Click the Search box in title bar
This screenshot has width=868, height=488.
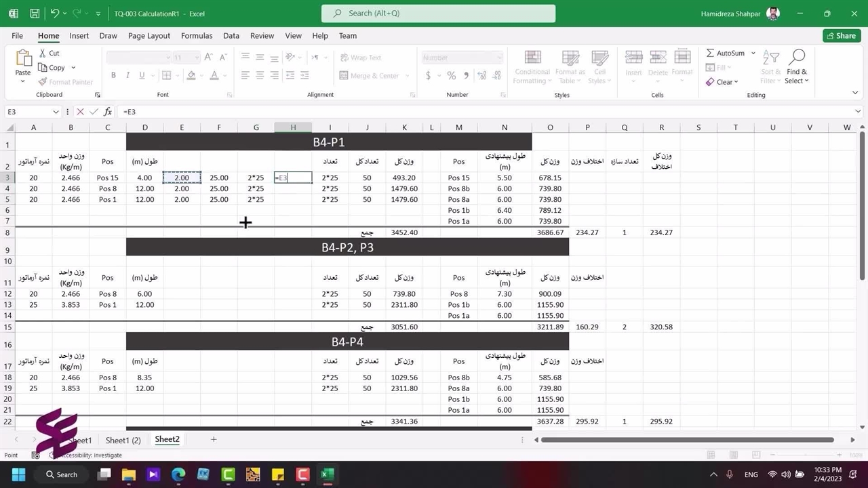(438, 14)
